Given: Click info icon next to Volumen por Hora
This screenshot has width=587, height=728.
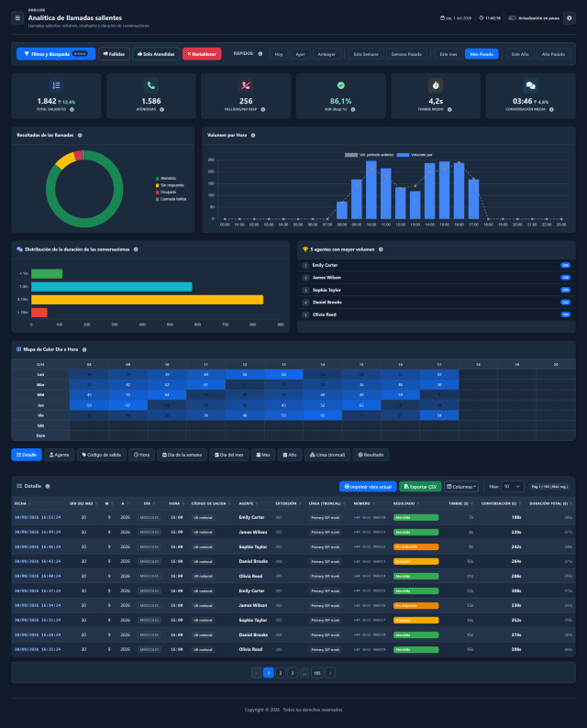Looking at the screenshot, I should (x=253, y=136).
